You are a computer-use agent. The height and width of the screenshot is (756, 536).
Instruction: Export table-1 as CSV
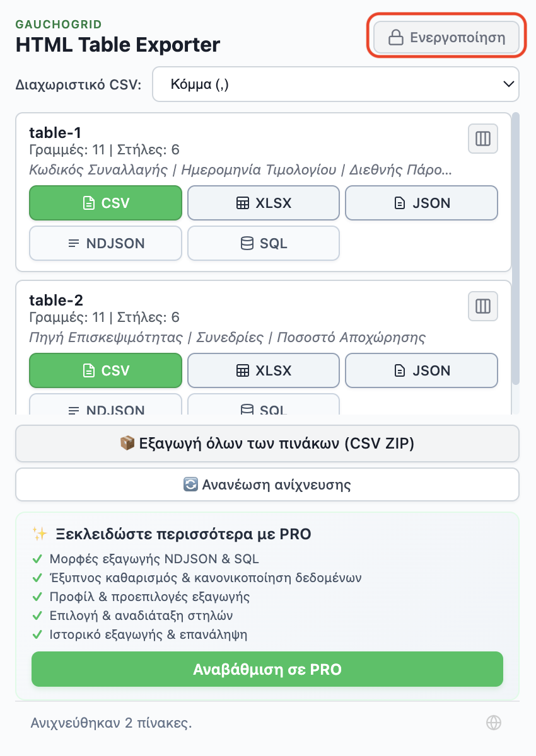point(105,203)
